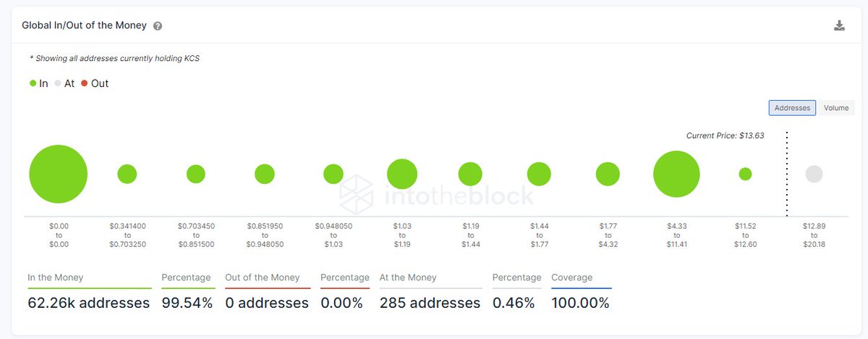
Task: Click the $1.03 to $1.19 axis label
Action: (x=402, y=235)
